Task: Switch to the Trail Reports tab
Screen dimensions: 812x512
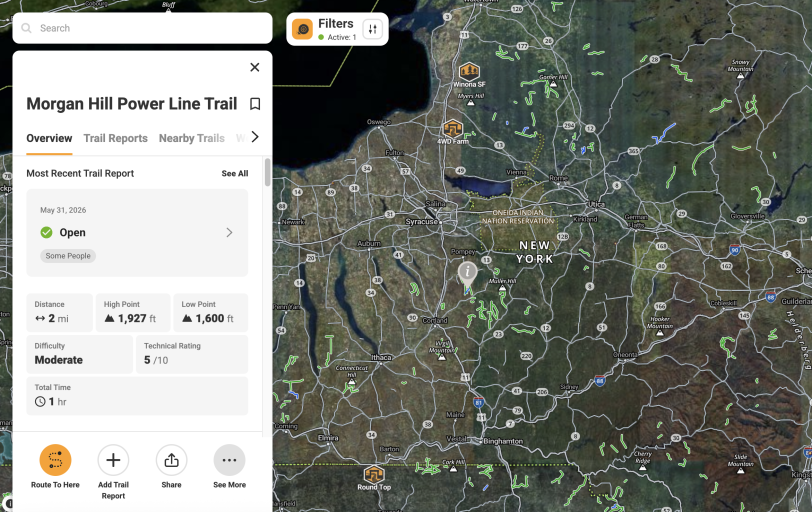Action: point(115,138)
